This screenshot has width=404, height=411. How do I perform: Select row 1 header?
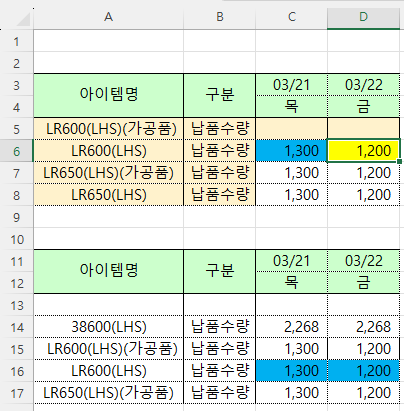[x=16, y=41]
